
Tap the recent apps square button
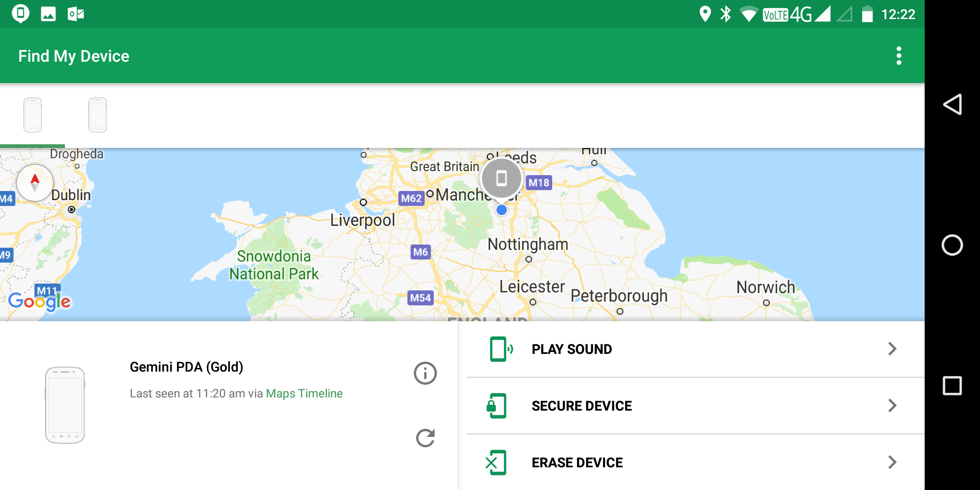click(952, 386)
